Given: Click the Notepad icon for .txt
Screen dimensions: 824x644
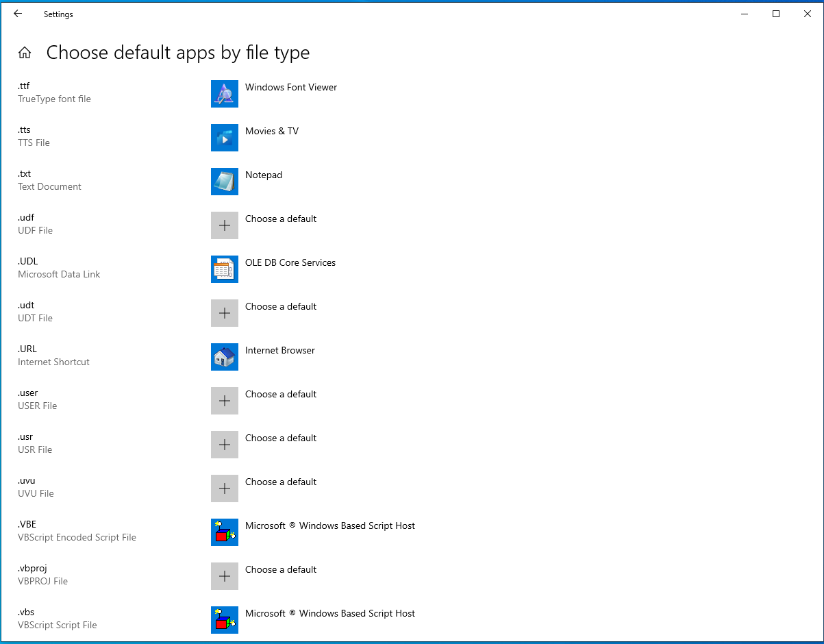Looking at the screenshot, I should click(225, 182).
